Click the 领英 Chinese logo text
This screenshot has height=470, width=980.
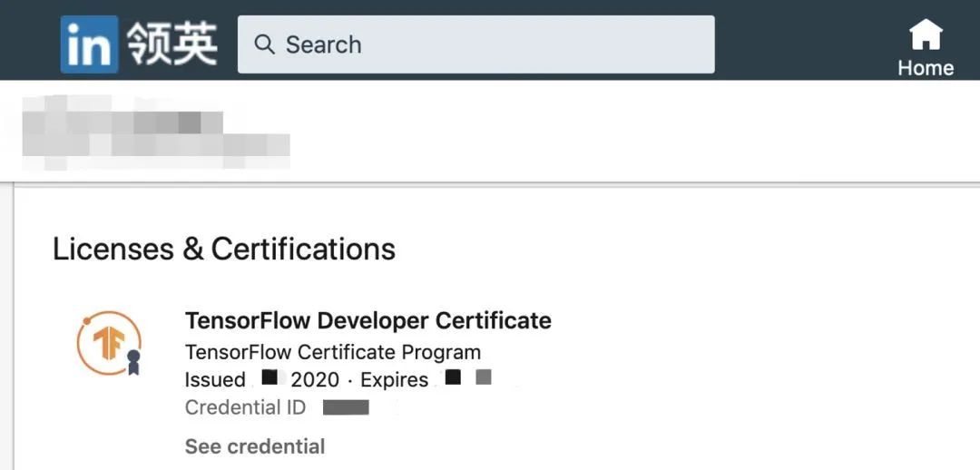[172, 44]
